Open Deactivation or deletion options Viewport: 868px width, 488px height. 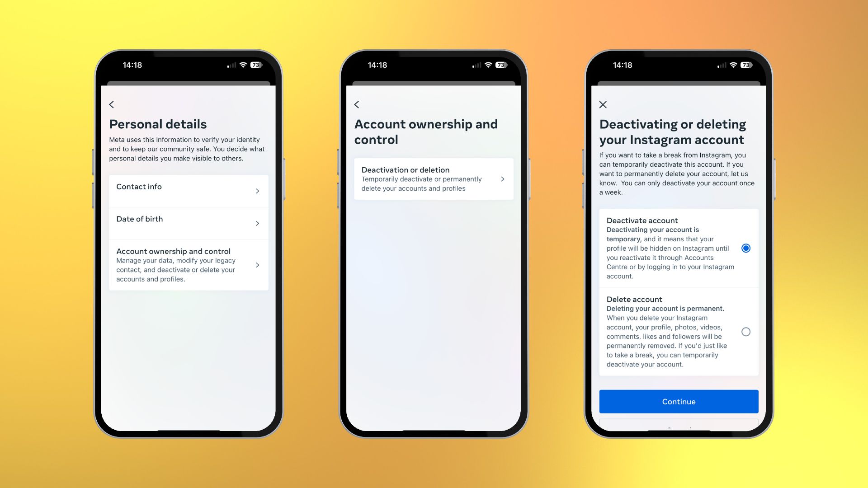tap(434, 179)
